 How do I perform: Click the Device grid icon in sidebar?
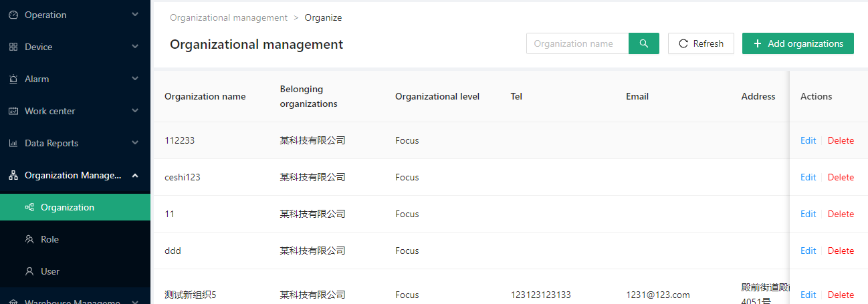coord(13,47)
